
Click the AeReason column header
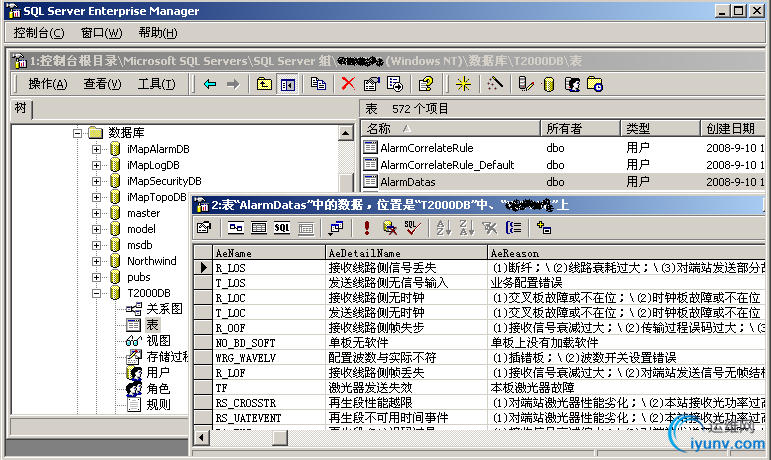[626, 253]
